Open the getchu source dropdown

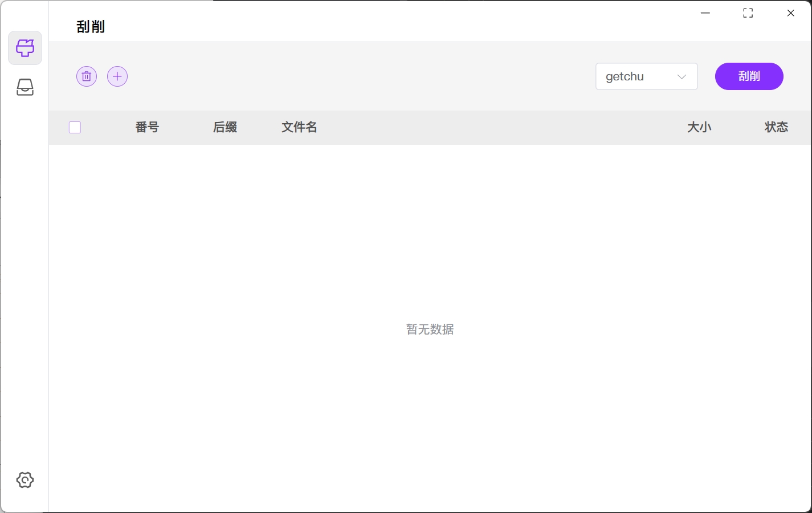click(x=647, y=76)
